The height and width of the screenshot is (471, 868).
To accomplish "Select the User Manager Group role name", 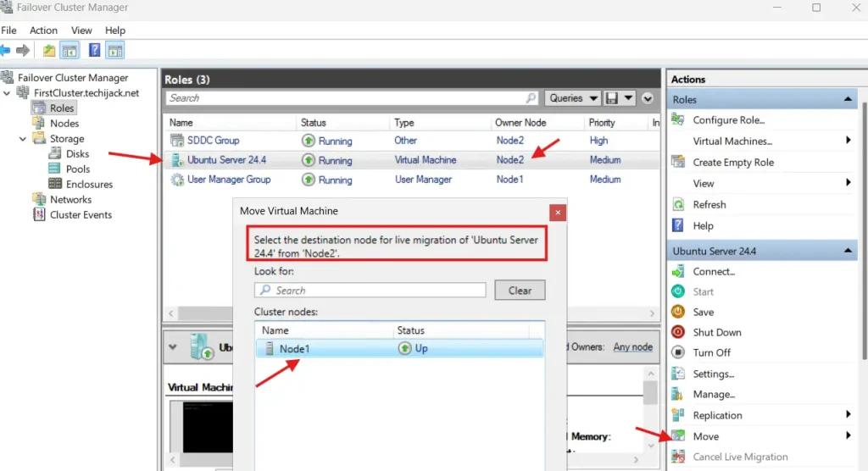I will tap(229, 180).
